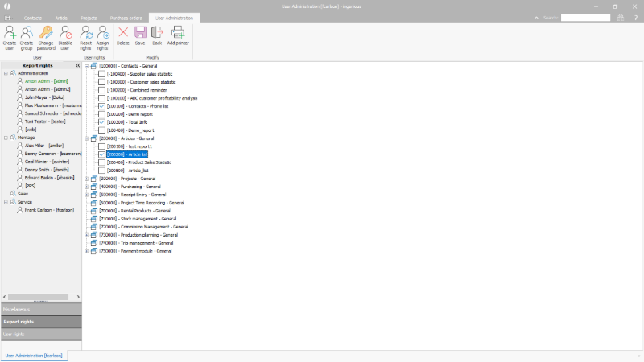
Task: Click the Create user icon
Action: coord(10,32)
